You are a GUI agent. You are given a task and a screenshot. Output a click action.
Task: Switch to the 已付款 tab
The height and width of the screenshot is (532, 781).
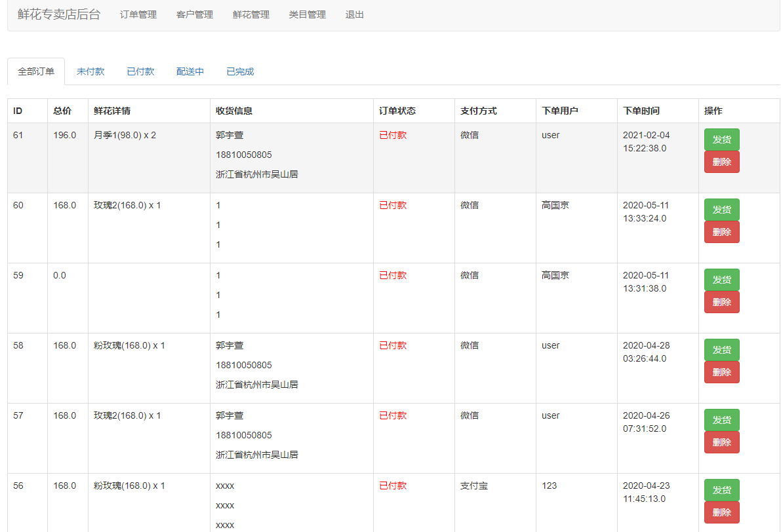point(140,71)
